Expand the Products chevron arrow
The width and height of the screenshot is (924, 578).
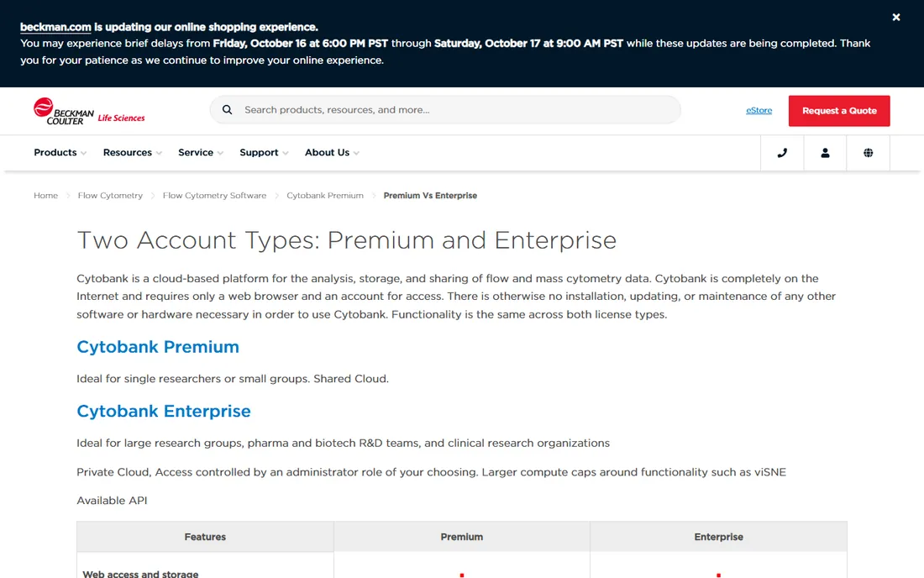(x=84, y=153)
